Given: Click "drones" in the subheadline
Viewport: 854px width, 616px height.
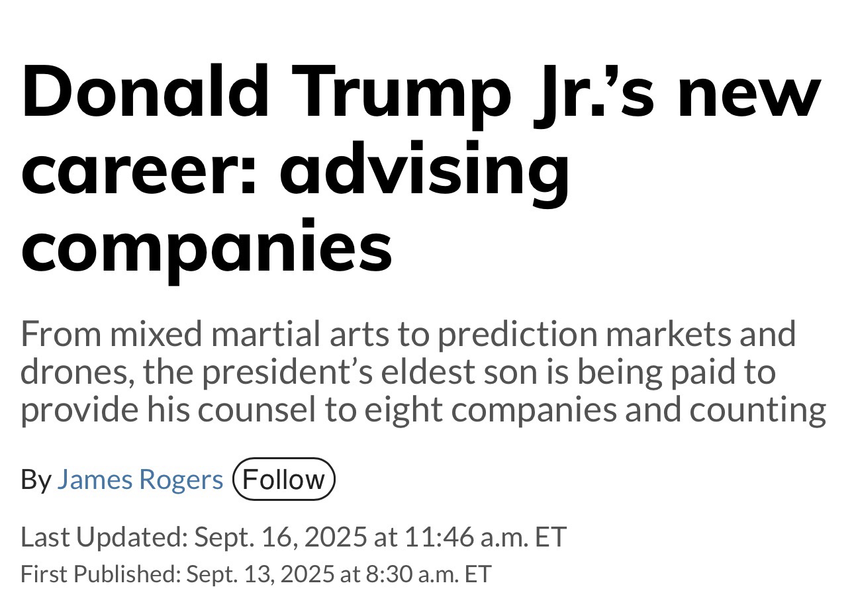Looking at the screenshot, I should coord(77,372).
